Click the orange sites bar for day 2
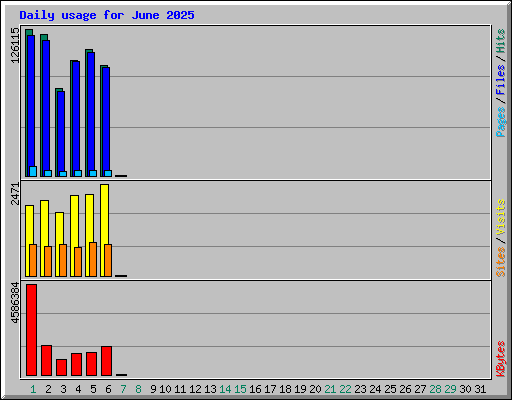The width and height of the screenshot is (512, 400). click(x=48, y=261)
